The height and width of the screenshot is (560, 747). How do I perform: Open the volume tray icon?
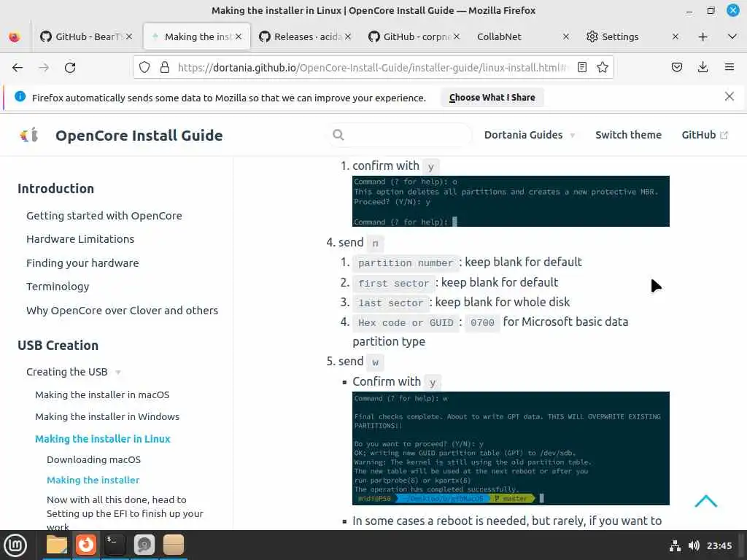(694, 545)
